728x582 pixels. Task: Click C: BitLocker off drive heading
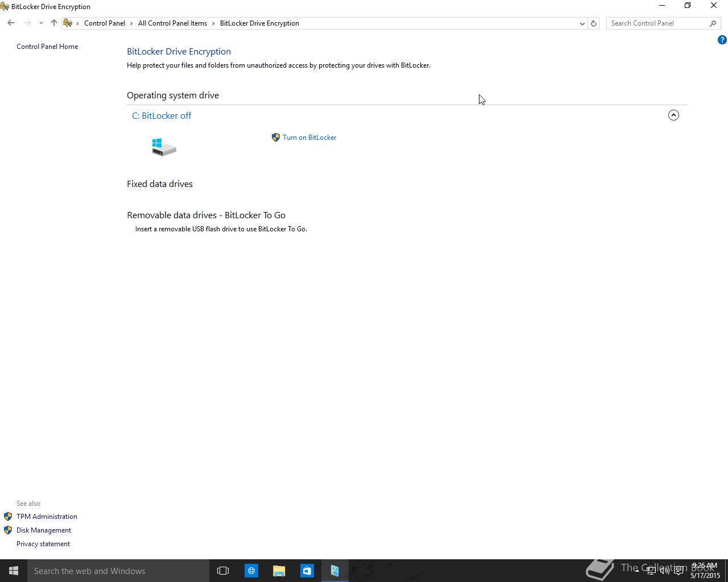point(162,115)
